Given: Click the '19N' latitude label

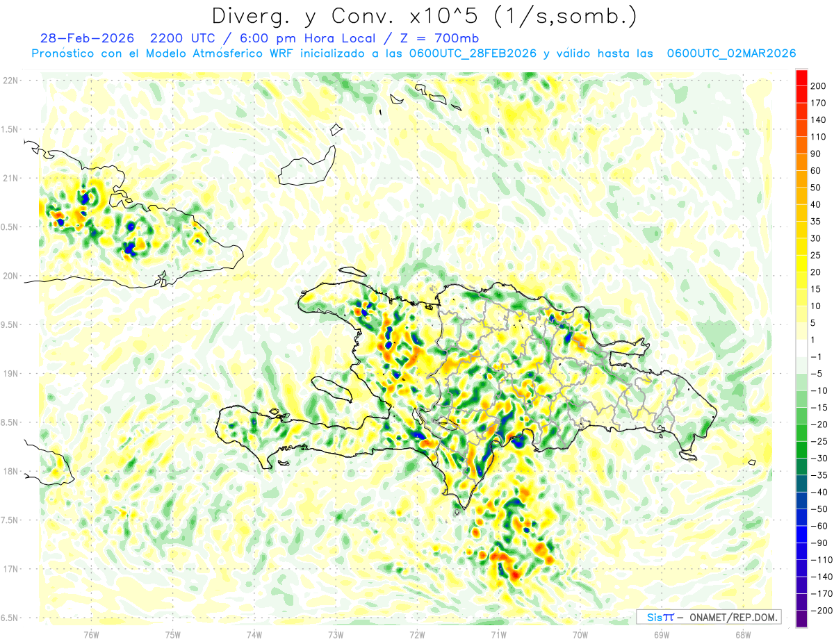Looking at the screenshot, I should pyautogui.click(x=10, y=374).
